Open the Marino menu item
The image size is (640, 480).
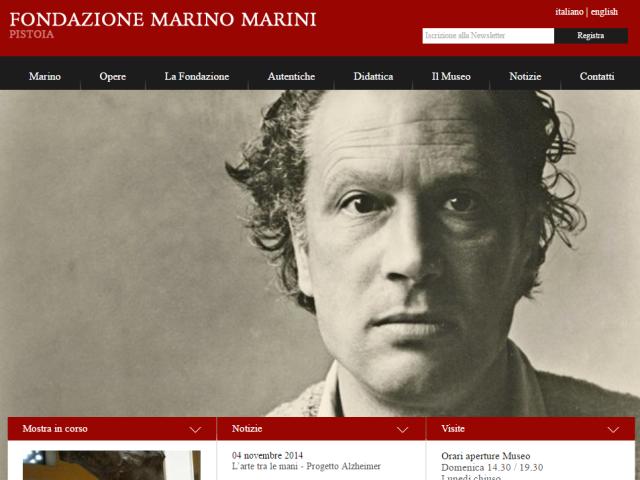45,76
